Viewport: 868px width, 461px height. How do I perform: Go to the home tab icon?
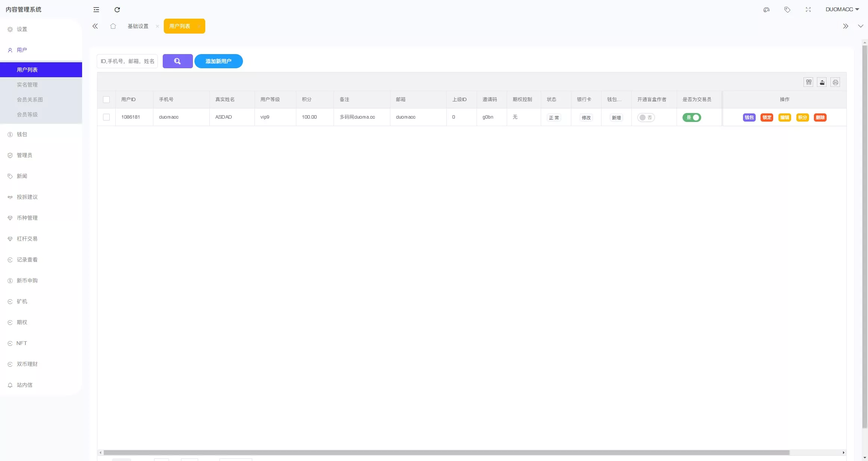(x=113, y=26)
